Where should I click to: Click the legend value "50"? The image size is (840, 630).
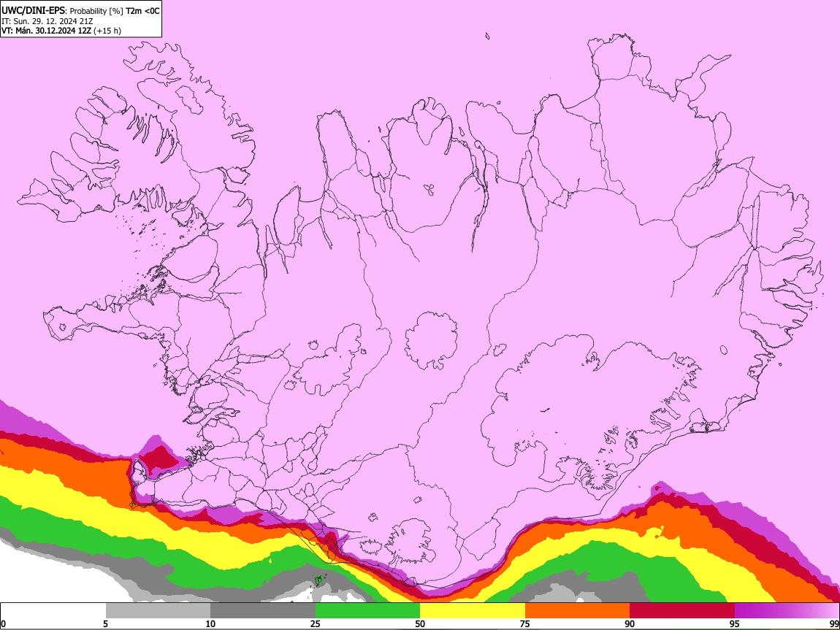coord(420,624)
